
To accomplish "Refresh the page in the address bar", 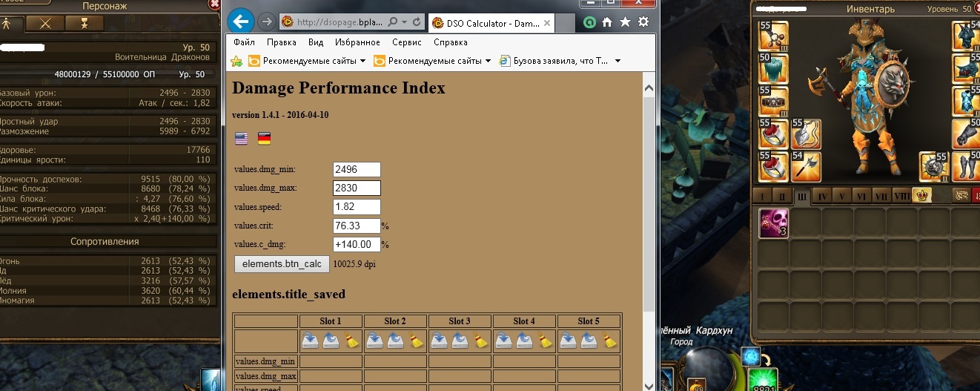I will [x=416, y=22].
